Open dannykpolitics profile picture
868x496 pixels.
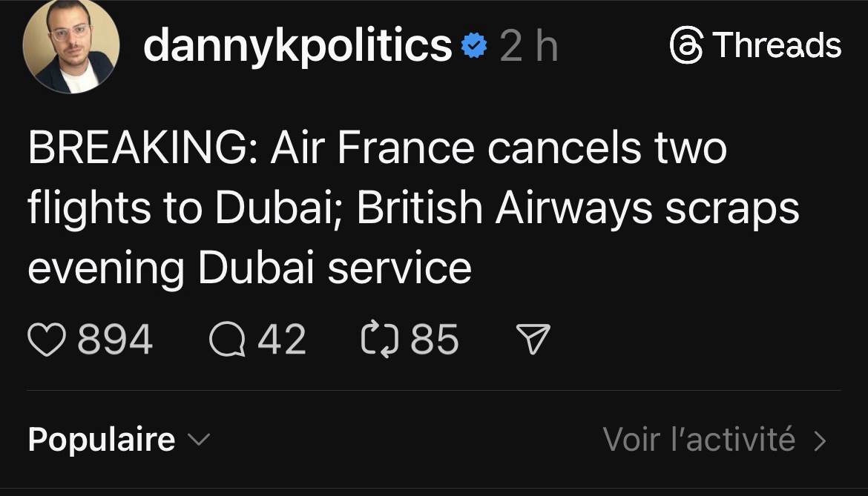pos(71,46)
